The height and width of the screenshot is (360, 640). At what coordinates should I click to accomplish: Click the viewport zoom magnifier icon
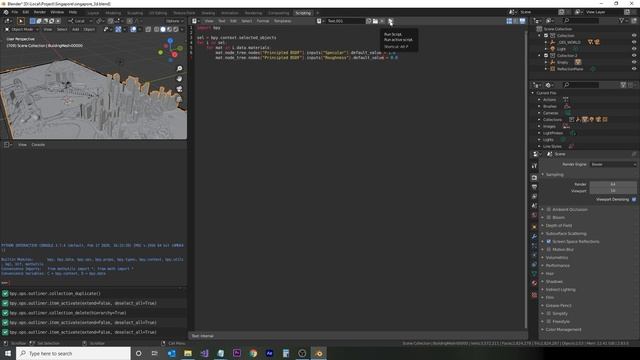click(179, 69)
